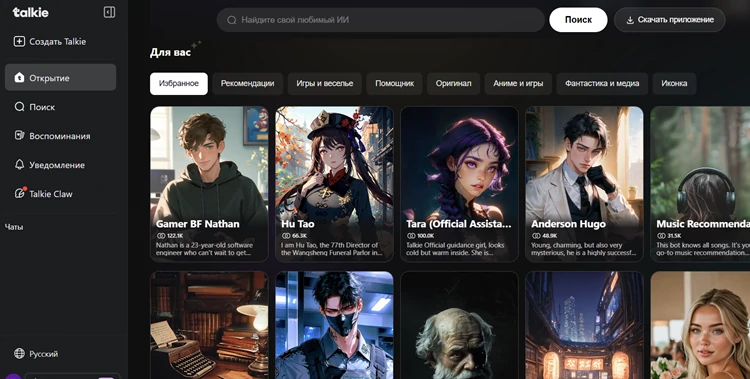Image resolution: width=750 pixels, height=379 pixels.
Task: Click the white Поиск button
Action: pyautogui.click(x=578, y=20)
